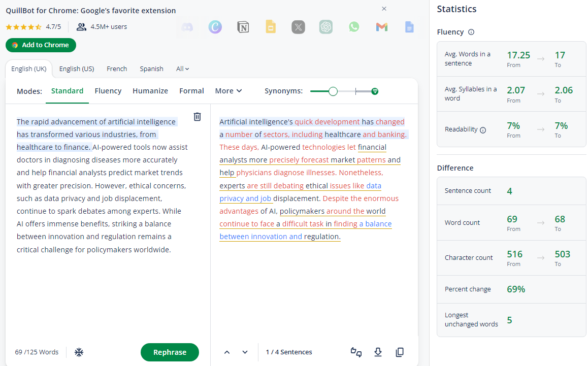588x366 pixels.
Task: Click the WhatsApp icon
Action: 353,27
